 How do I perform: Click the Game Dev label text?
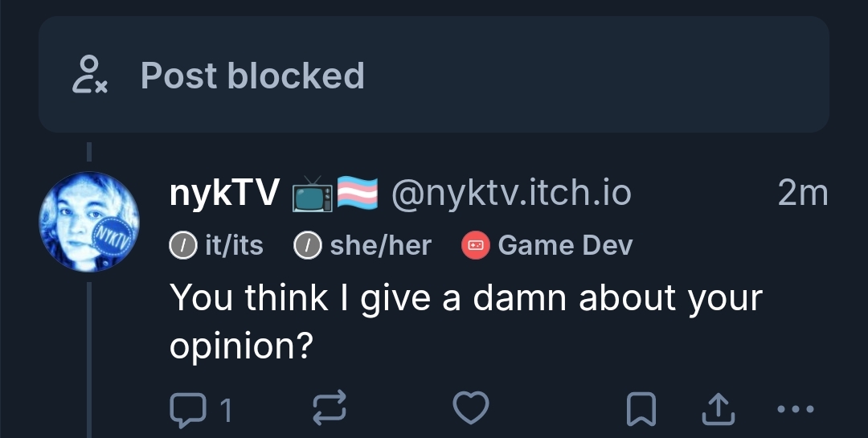(565, 246)
